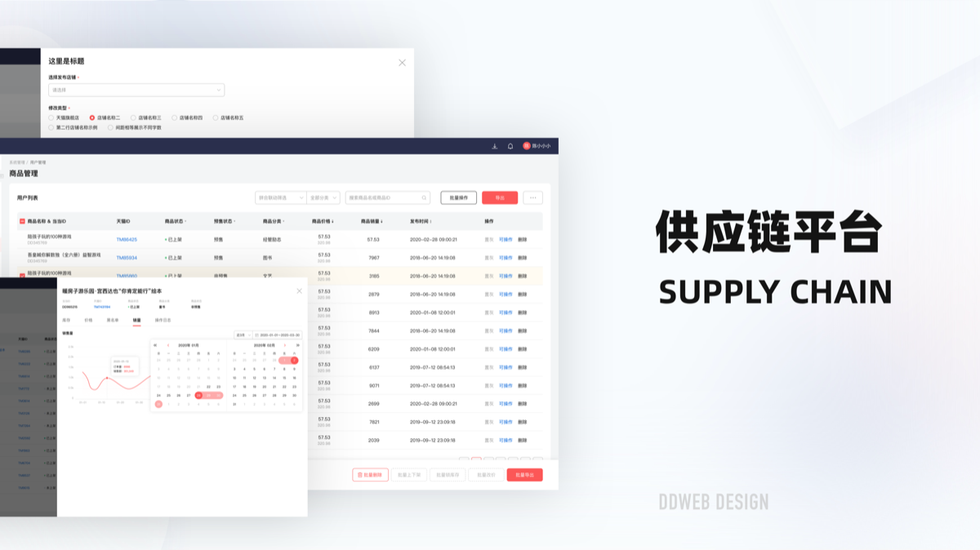This screenshot has width=980, height=550.
Task: Click previous year arrow in calendar
Action: click(155, 345)
